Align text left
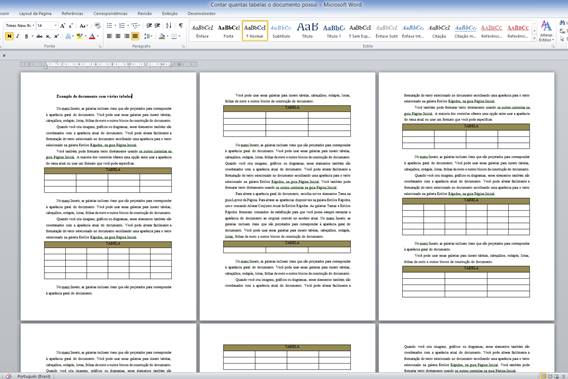This screenshot has width=568, height=379. tap(109, 36)
